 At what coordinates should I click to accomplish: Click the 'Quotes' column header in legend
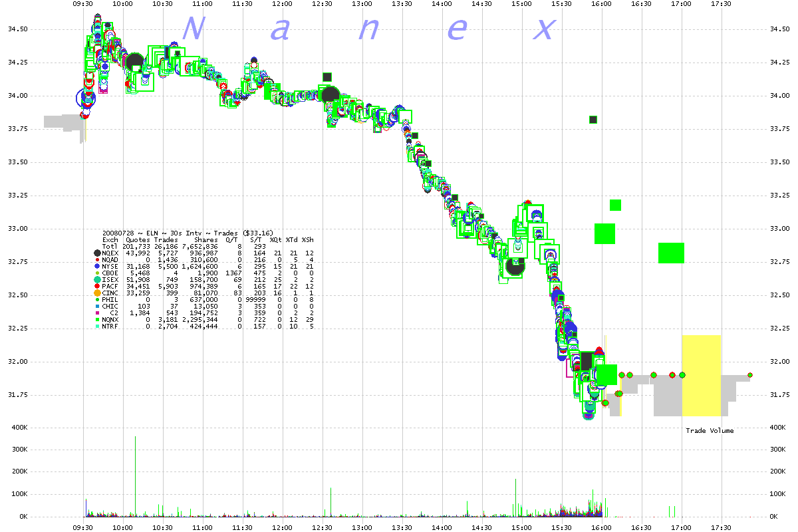click(x=138, y=240)
